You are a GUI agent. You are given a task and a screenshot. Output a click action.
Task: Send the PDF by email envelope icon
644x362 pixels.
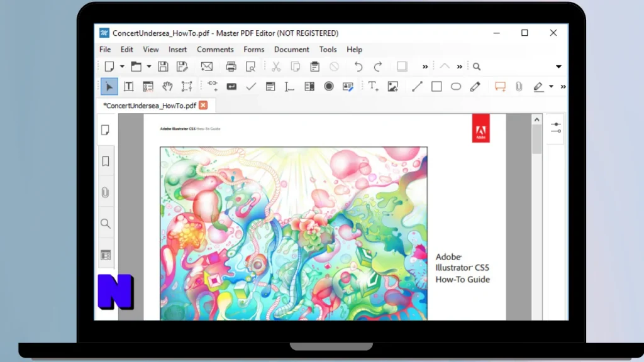(206, 67)
